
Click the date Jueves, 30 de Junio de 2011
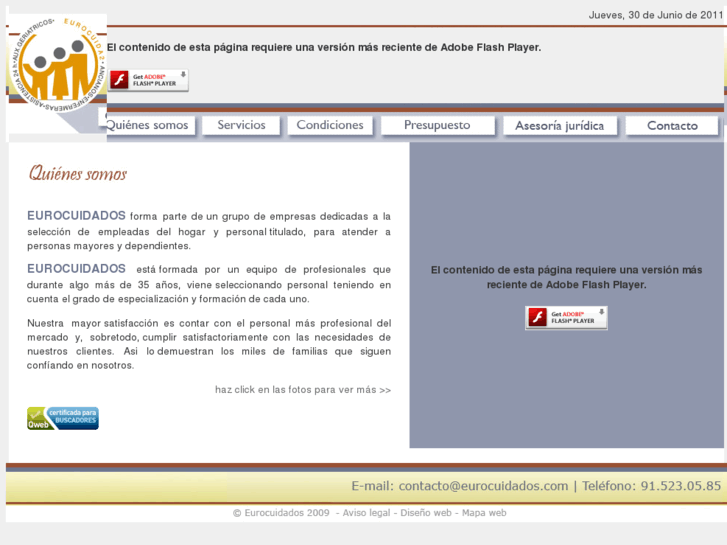tap(656, 15)
